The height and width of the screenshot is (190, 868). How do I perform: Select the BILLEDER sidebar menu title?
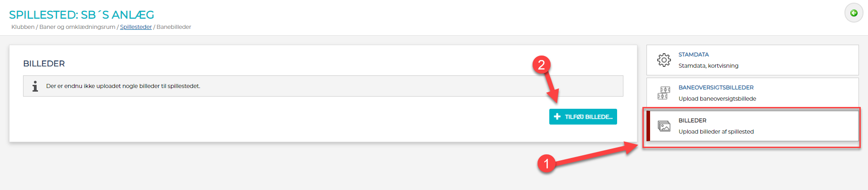point(692,120)
